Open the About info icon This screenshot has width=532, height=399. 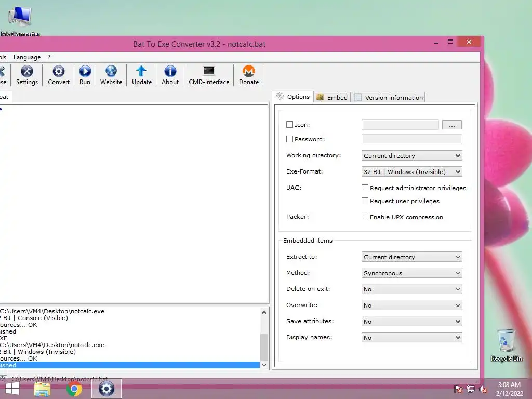click(x=170, y=75)
